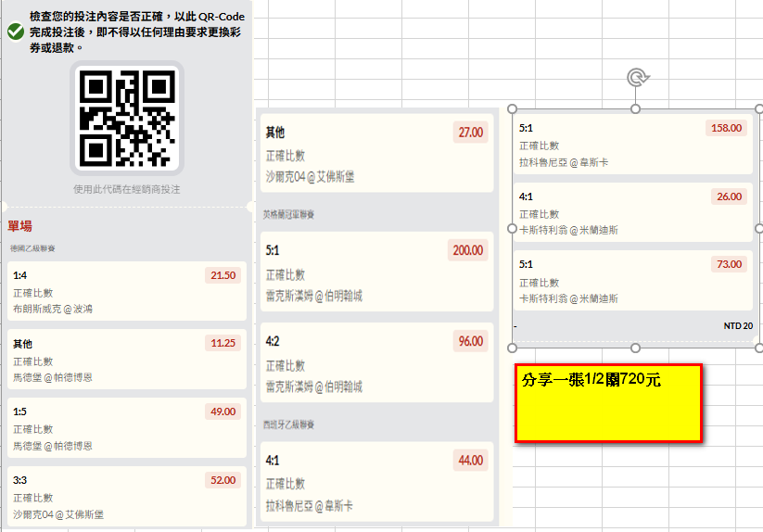
Task: Click the top-center resize handle of selected image
Action: [636, 109]
